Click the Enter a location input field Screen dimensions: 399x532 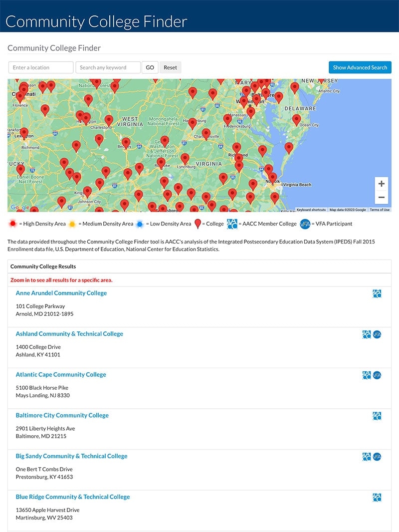pos(40,67)
